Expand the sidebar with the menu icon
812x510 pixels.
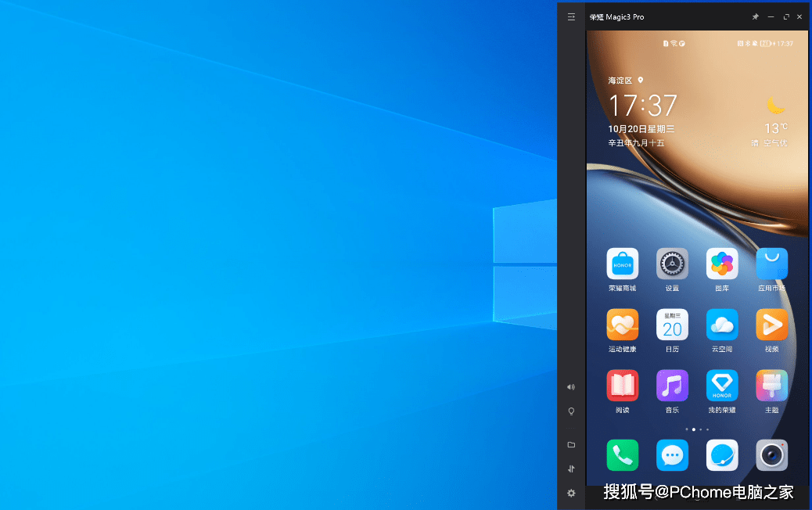click(x=571, y=17)
